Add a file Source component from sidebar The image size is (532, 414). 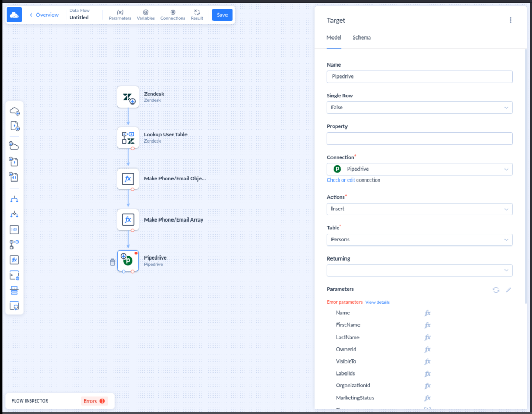point(15,126)
